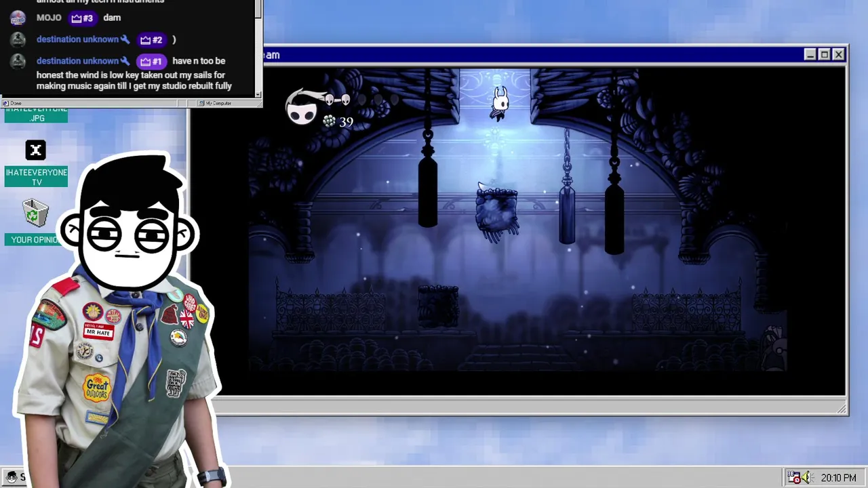The image size is (868, 488).
Task: Open destination unknown username in #1 message
Action: 77,61
